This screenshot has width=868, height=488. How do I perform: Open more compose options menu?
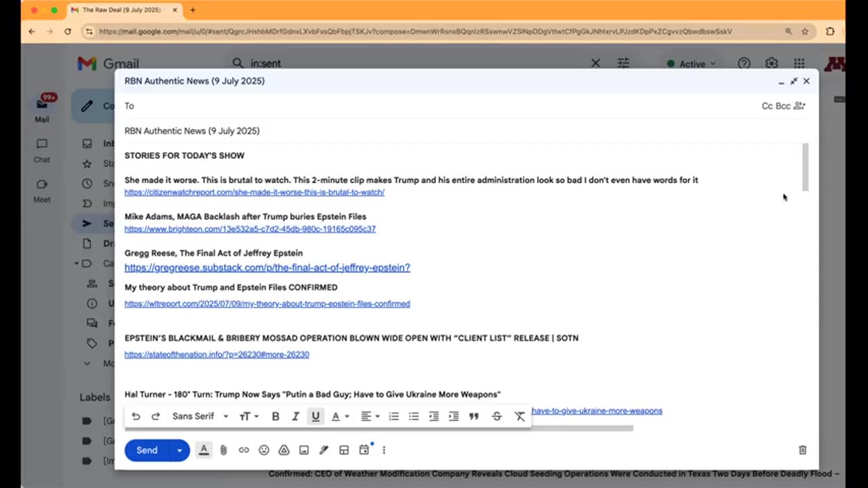click(384, 450)
